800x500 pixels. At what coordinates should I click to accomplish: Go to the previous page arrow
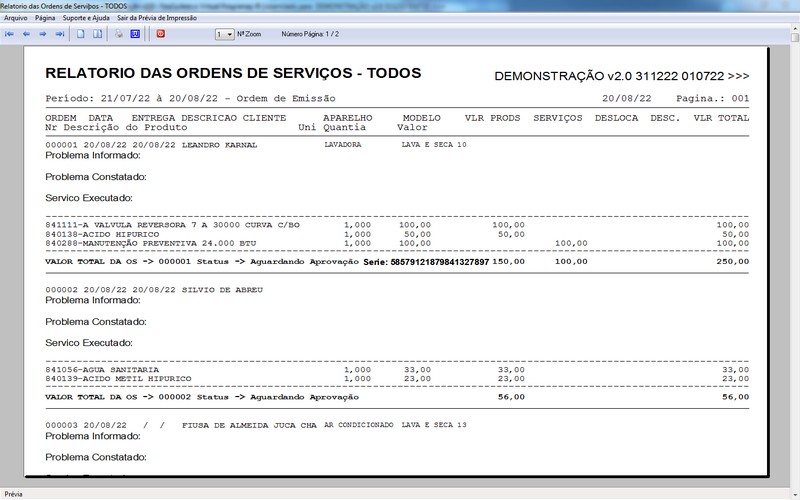pos(26,34)
